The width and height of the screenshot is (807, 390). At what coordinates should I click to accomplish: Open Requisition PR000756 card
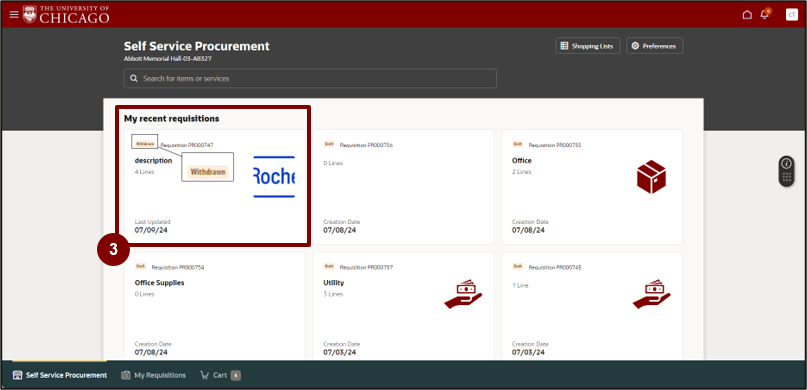(x=403, y=187)
